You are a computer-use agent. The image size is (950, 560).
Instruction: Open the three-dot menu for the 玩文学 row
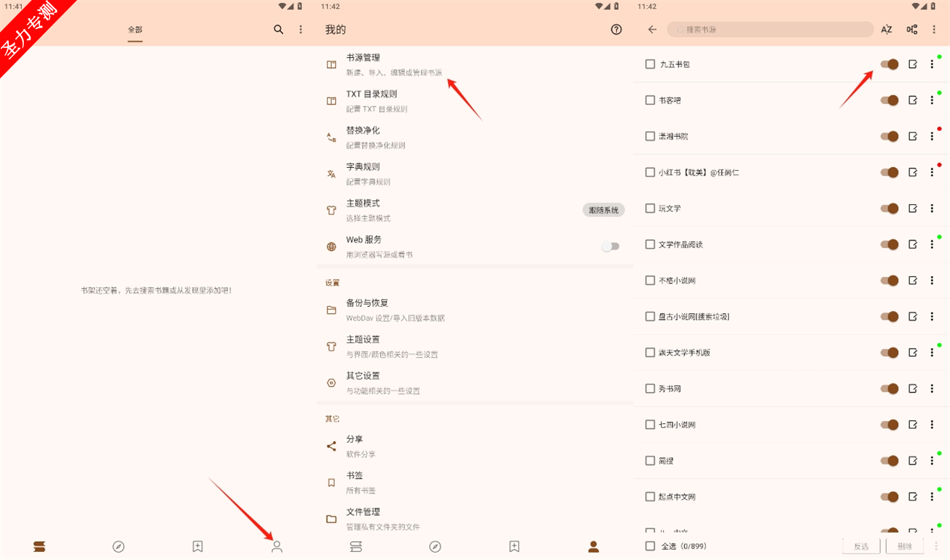click(x=932, y=208)
